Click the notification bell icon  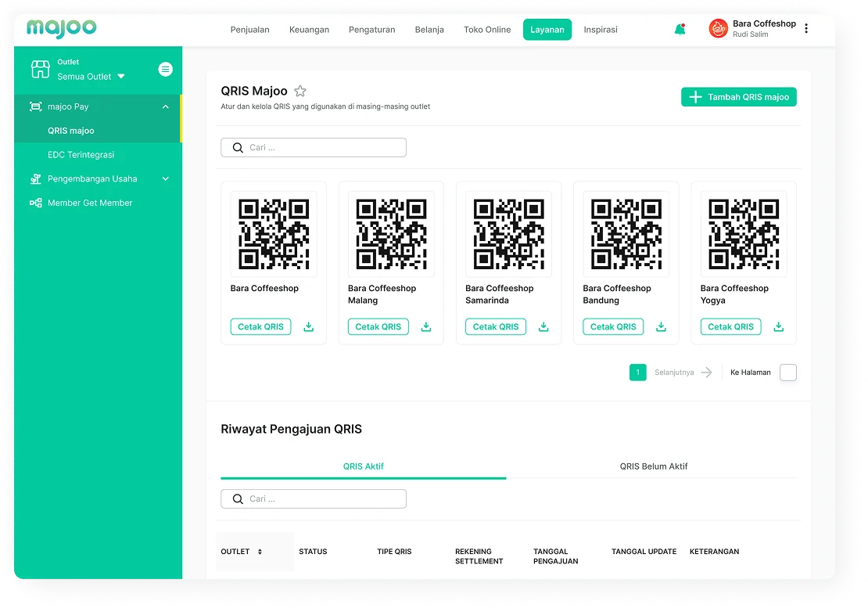680,30
